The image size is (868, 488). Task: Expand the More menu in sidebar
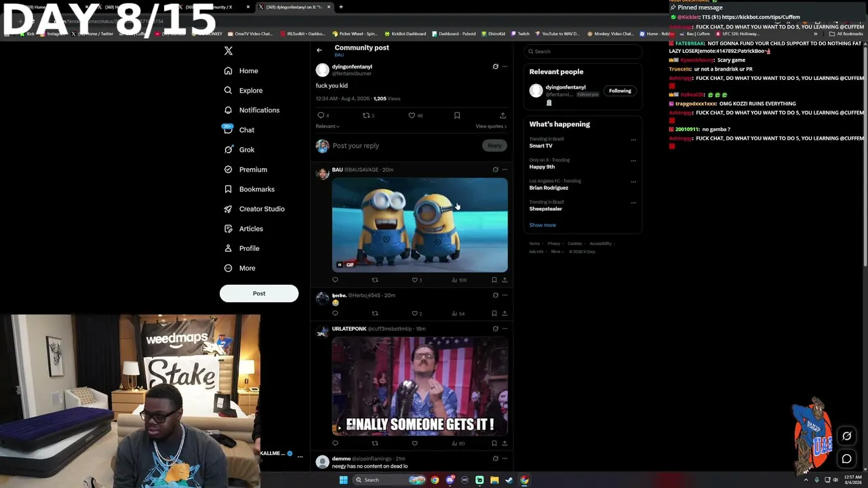click(239, 268)
